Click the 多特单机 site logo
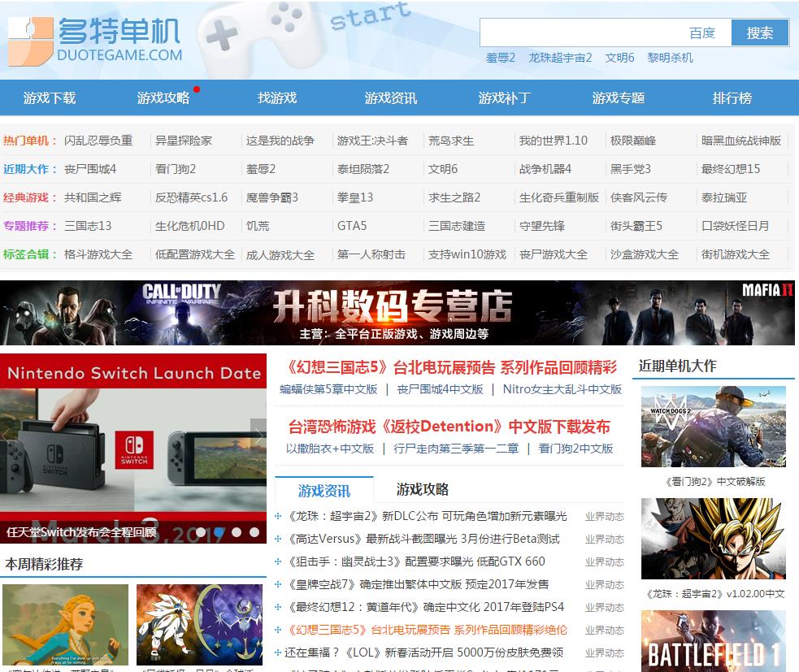799x672 pixels. click(x=95, y=41)
